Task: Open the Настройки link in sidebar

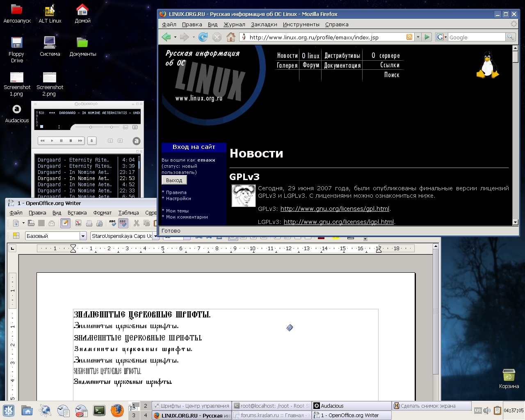Action: tap(178, 199)
